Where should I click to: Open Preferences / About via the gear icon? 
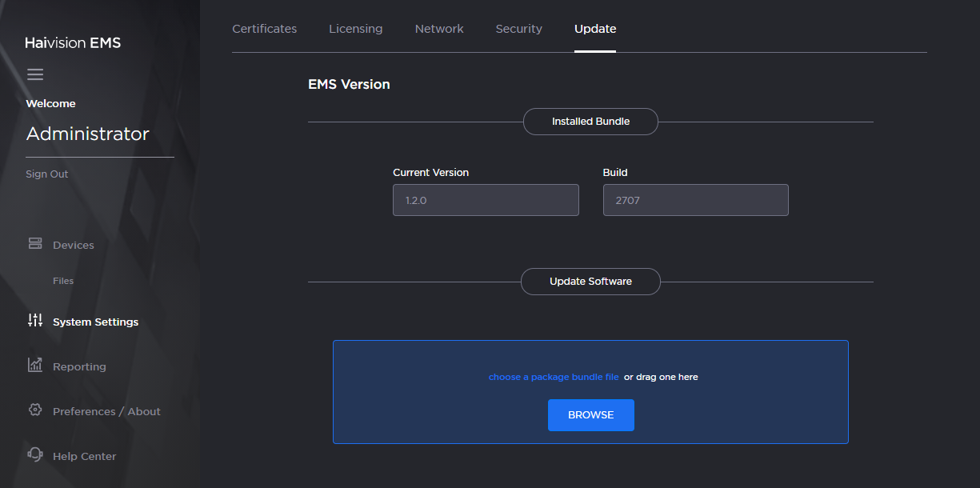point(35,410)
